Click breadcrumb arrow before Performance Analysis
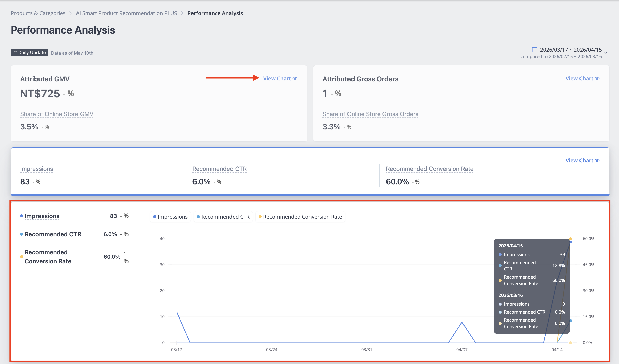This screenshot has width=619, height=364. pyautogui.click(x=182, y=13)
